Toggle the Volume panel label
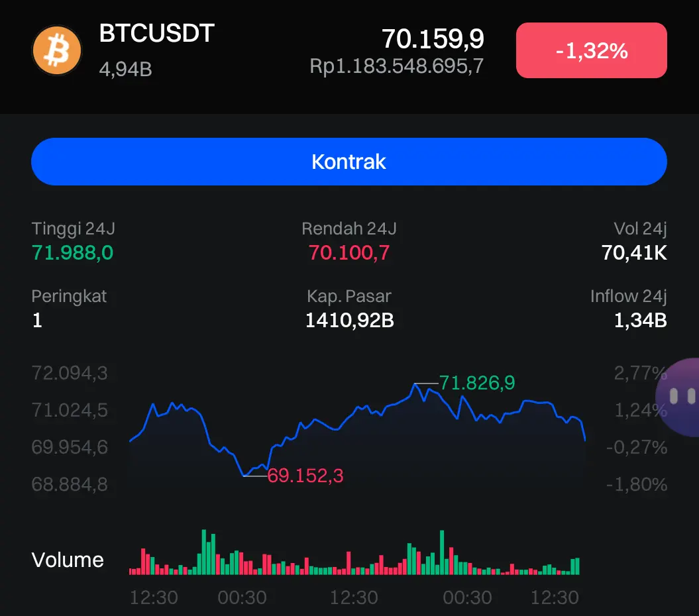The height and width of the screenshot is (616, 699). (68, 560)
